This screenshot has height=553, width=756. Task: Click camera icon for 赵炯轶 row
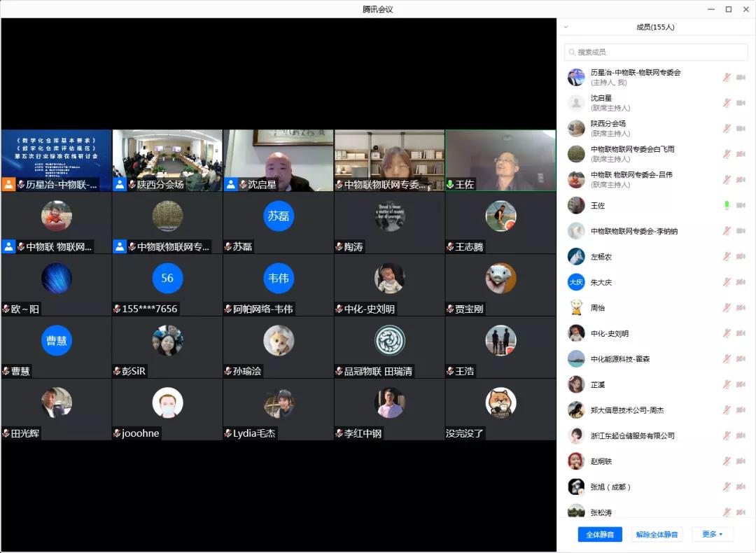pyautogui.click(x=741, y=461)
